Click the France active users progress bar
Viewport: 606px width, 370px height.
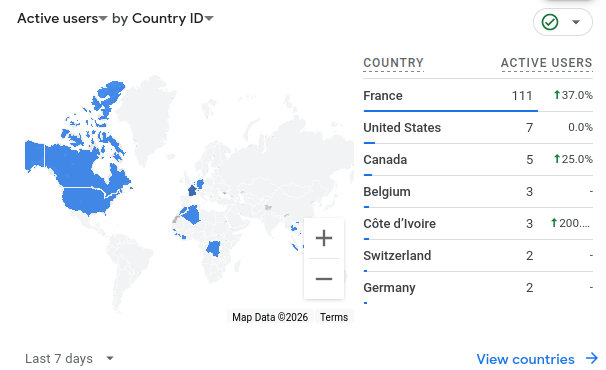tap(450, 111)
